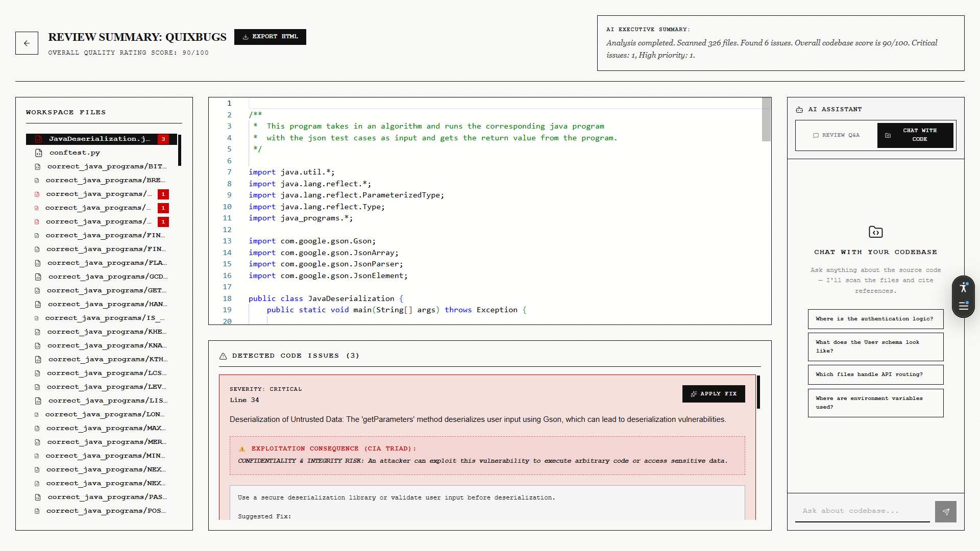This screenshot has height=551, width=980.
Task: Ask 'Where is the authentication logic?'
Action: point(875,319)
